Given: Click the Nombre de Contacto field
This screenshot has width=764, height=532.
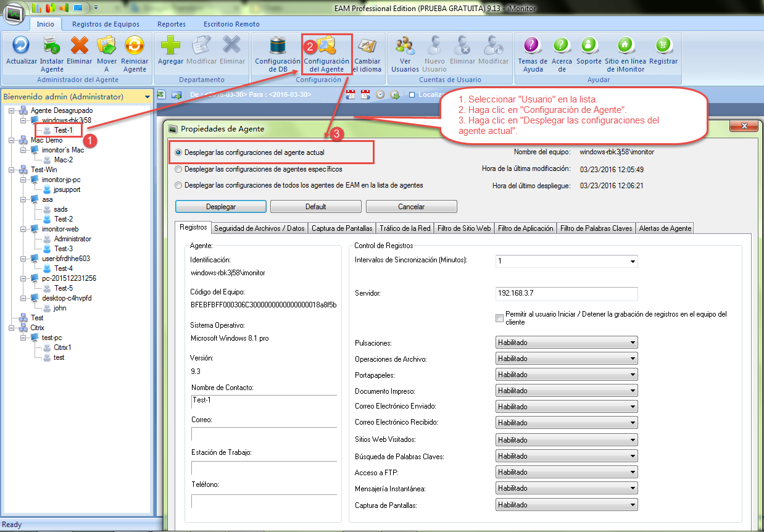Looking at the screenshot, I should pyautogui.click(x=264, y=402).
